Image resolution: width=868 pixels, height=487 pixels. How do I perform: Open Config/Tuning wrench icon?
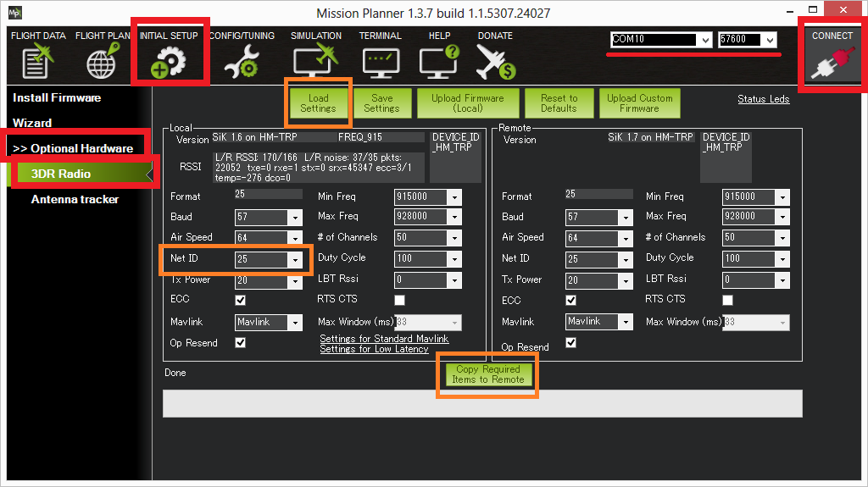point(240,63)
